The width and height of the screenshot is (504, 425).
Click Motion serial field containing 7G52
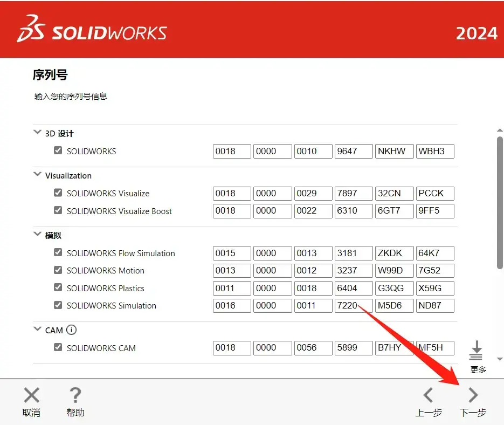[435, 271]
